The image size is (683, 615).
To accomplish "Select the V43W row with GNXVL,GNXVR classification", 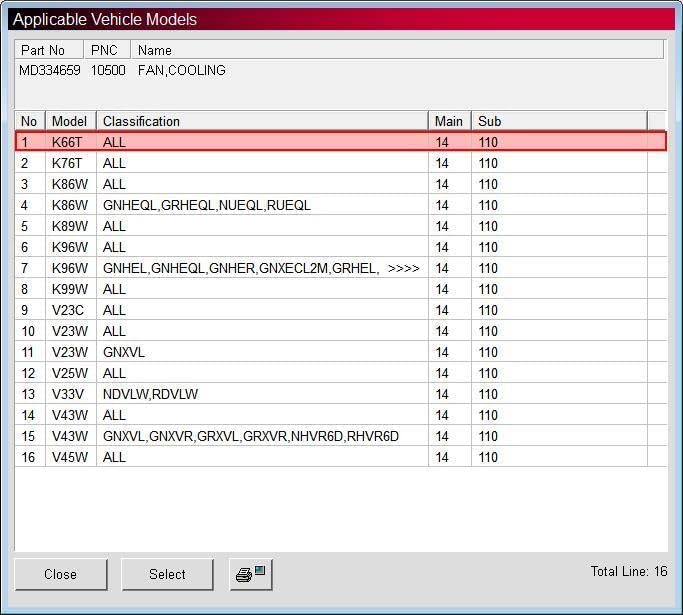I will 341,436.
